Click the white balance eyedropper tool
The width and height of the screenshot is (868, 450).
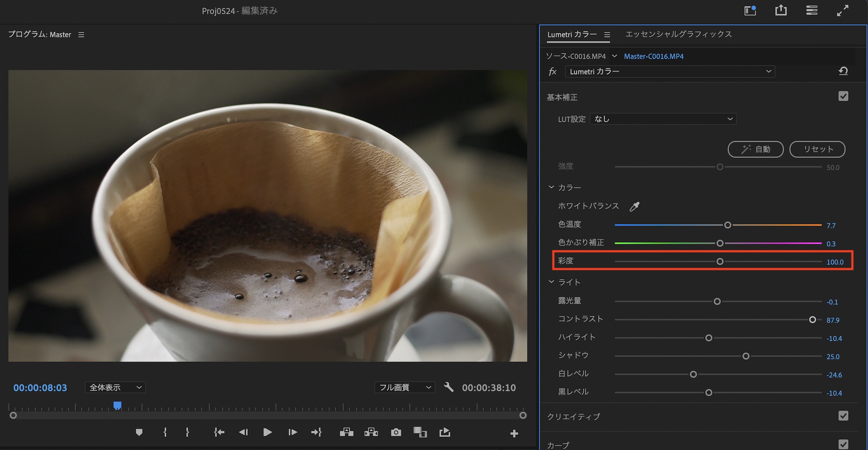point(635,207)
